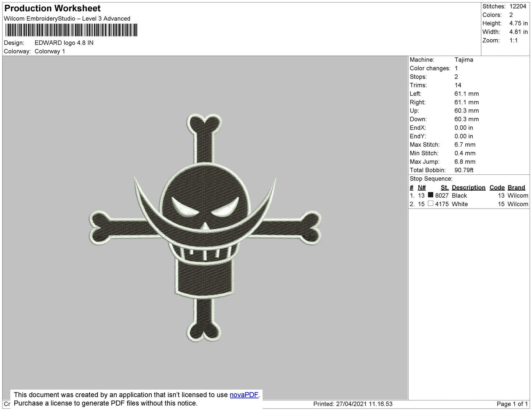
Task: Click the Max Jump value 6.8 mm
Action: (465, 162)
